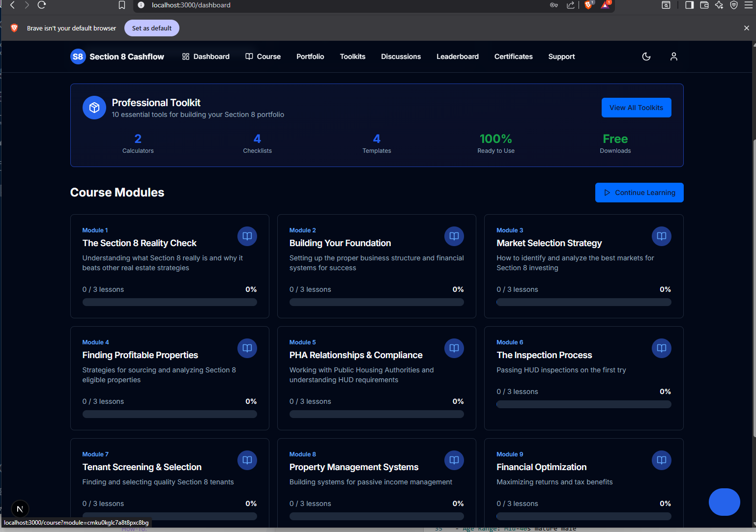Open the user profile icon
This screenshot has height=532, width=756.
[673, 56]
